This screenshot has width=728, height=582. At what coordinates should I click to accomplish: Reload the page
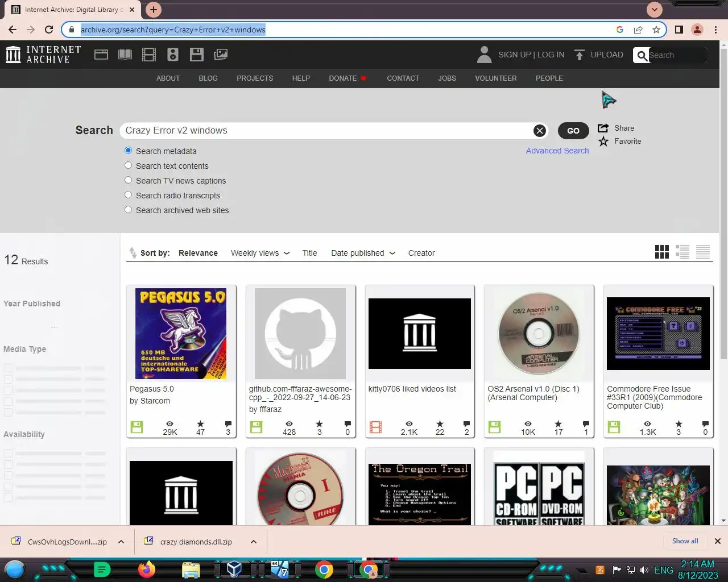49,30
